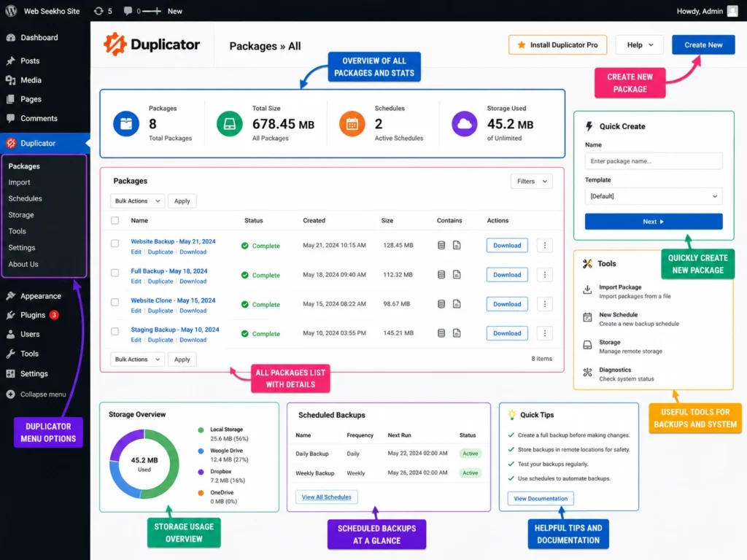Open the View All Schedules link
Viewport: 747px width, 560px height.
pyautogui.click(x=326, y=497)
